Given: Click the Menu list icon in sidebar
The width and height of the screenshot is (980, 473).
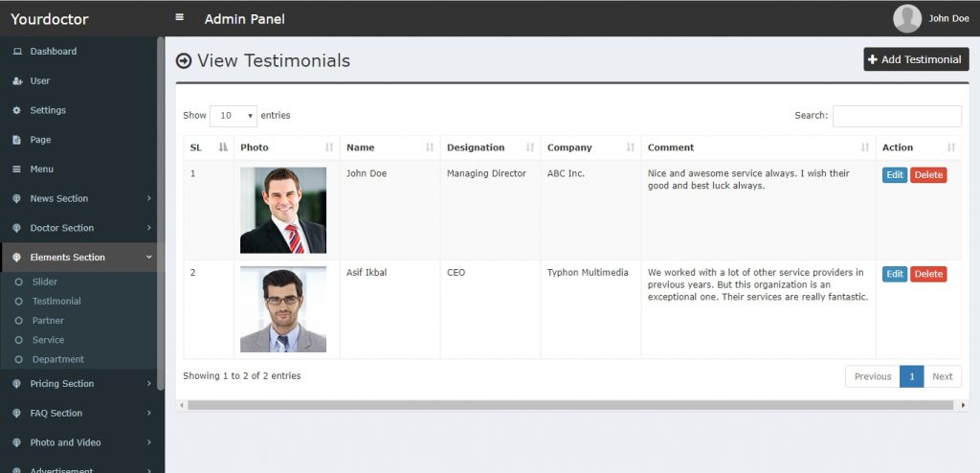Looking at the screenshot, I should 17,169.
